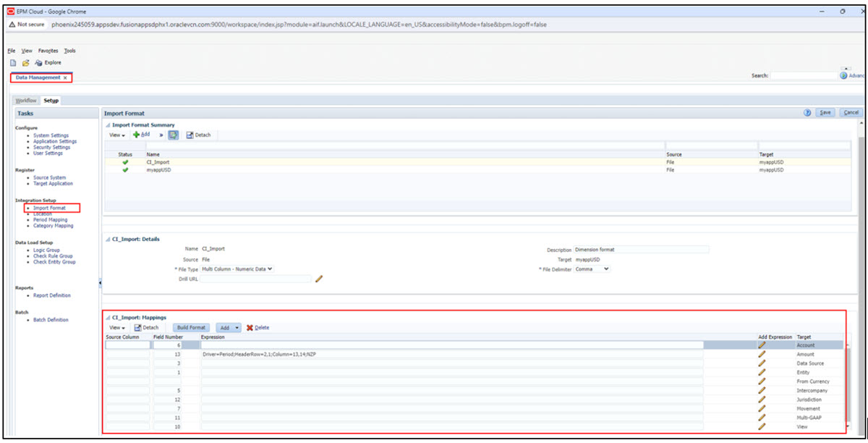The height and width of the screenshot is (443, 868).
Task: Open the View dropdown in Import Format Summary
Action: (x=116, y=135)
